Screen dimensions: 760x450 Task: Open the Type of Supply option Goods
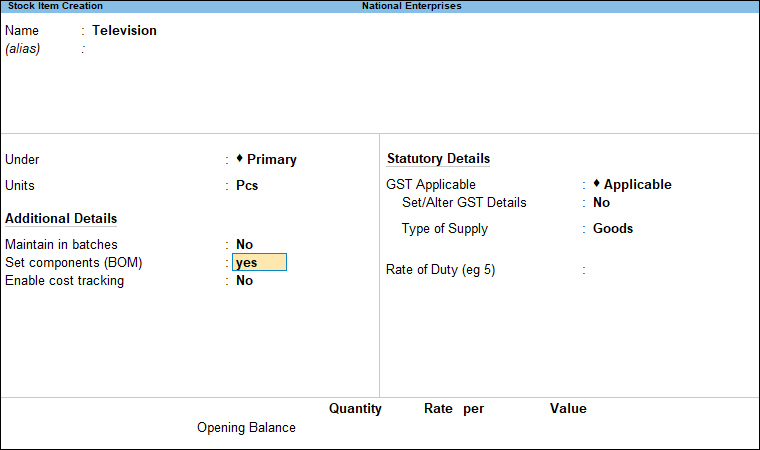612,229
